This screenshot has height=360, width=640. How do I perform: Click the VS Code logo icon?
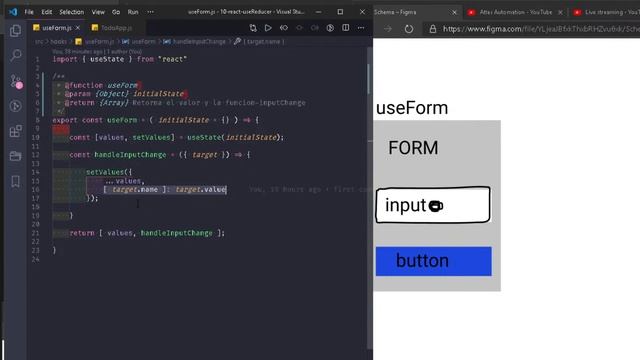13,12
